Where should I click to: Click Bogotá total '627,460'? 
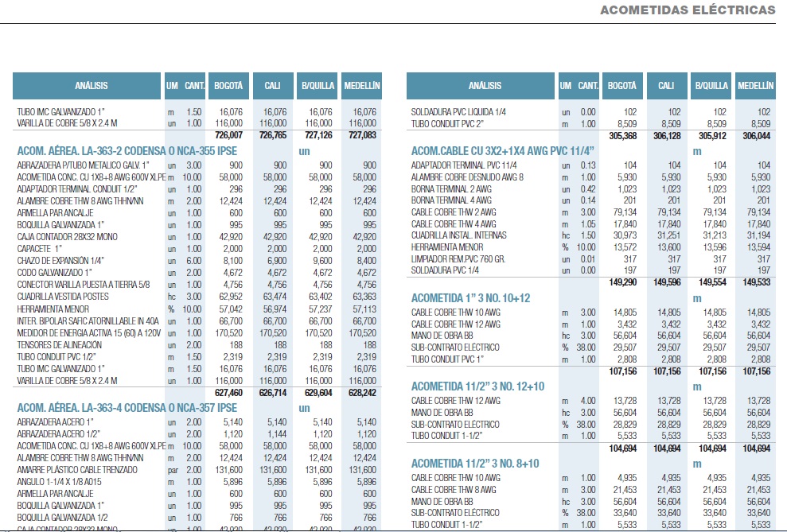pyautogui.click(x=228, y=393)
